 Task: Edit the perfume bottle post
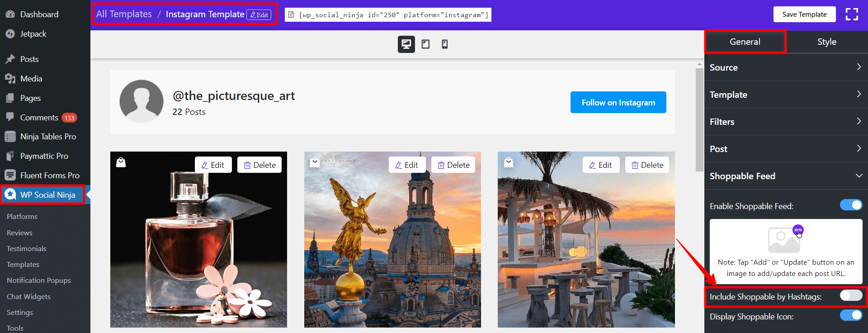(213, 165)
